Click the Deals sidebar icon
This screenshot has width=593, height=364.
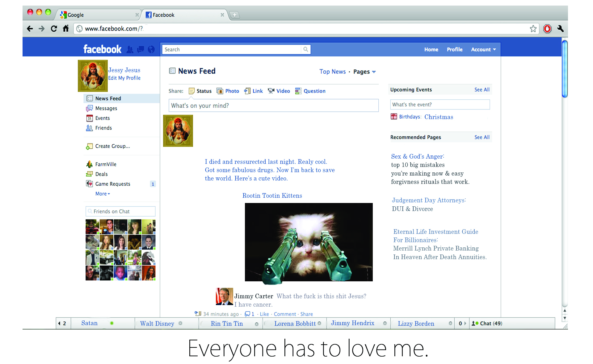[x=89, y=174]
